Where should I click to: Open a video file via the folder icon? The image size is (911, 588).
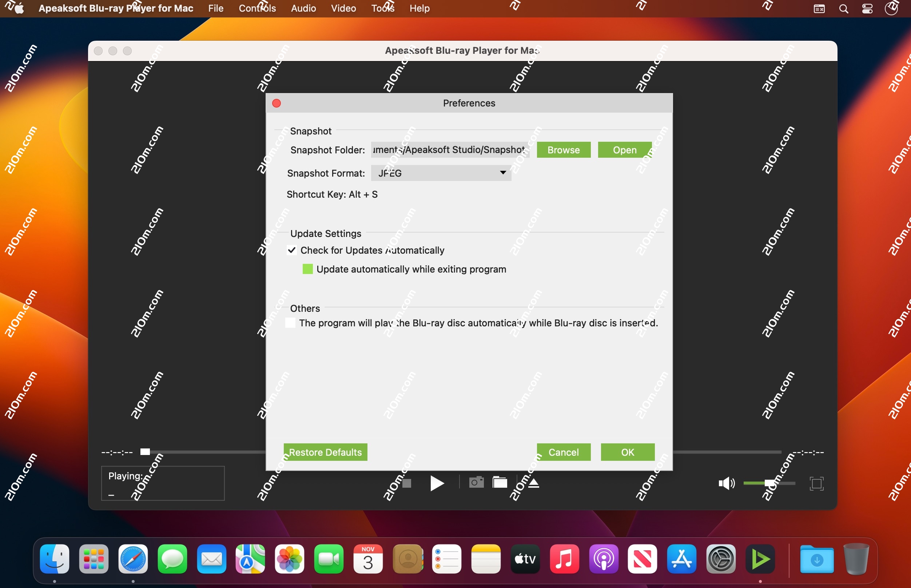500,483
